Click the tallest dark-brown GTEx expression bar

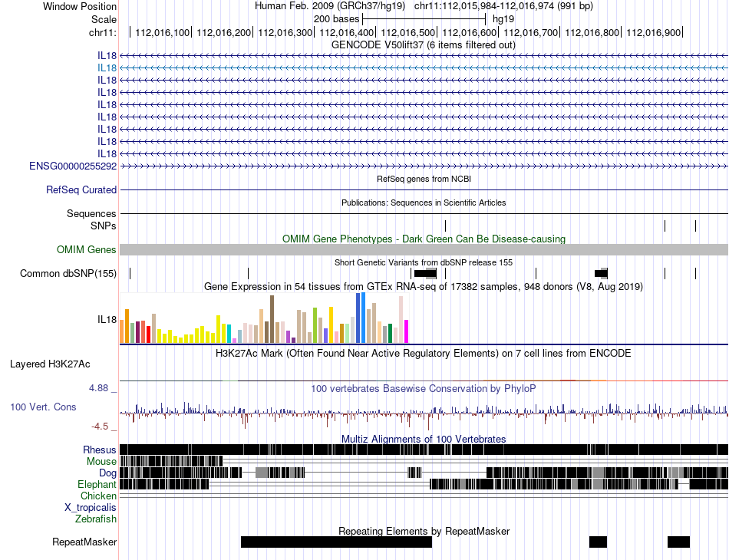(272, 319)
